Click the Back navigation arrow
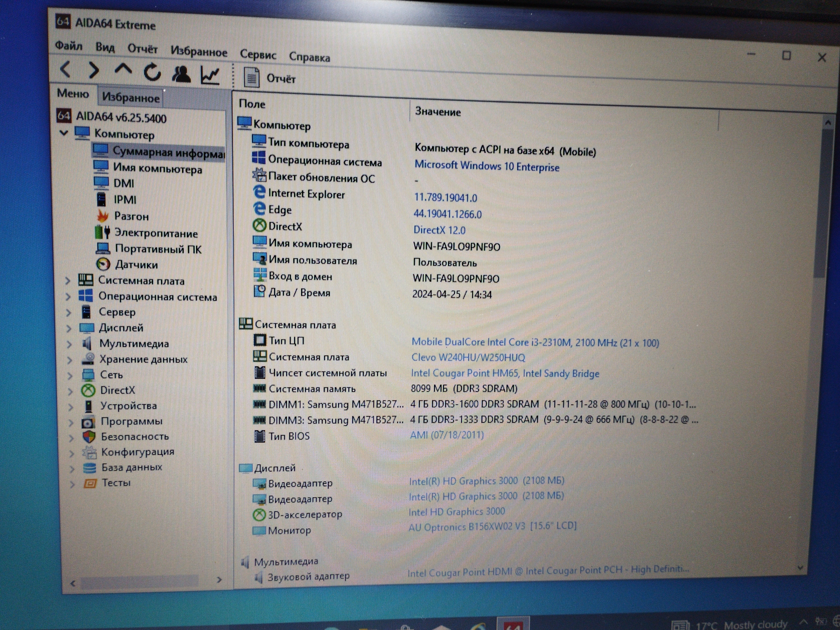 pos(66,69)
